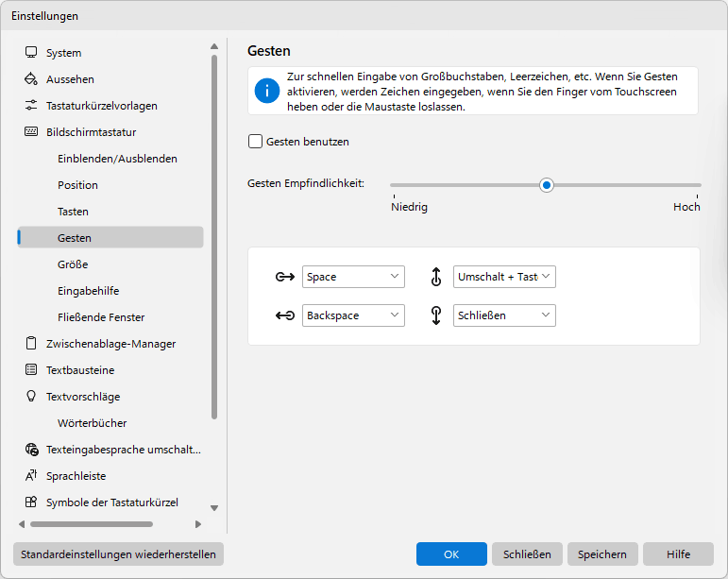
Task: Click the Textbausteine list icon
Action: (x=31, y=370)
